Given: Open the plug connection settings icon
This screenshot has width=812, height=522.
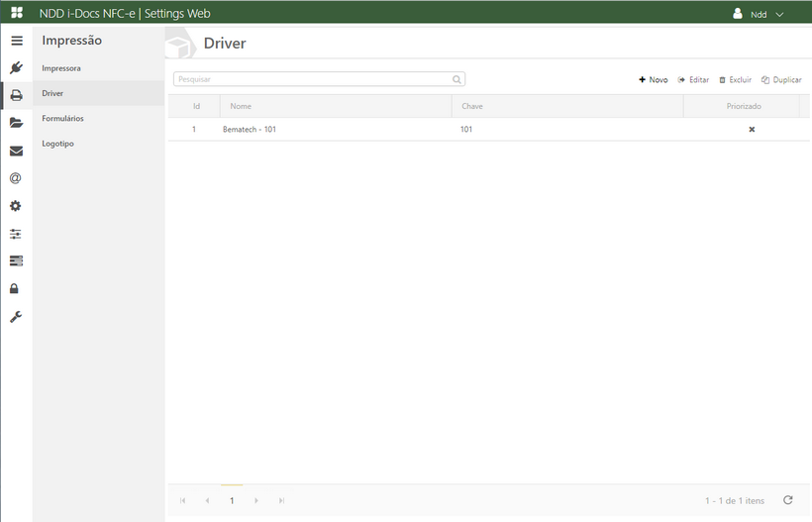Looking at the screenshot, I should coord(16,67).
